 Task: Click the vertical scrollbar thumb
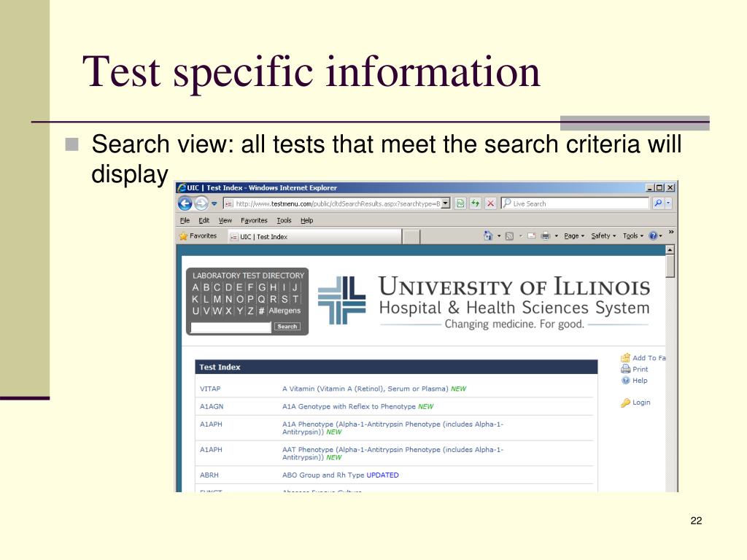point(670,266)
